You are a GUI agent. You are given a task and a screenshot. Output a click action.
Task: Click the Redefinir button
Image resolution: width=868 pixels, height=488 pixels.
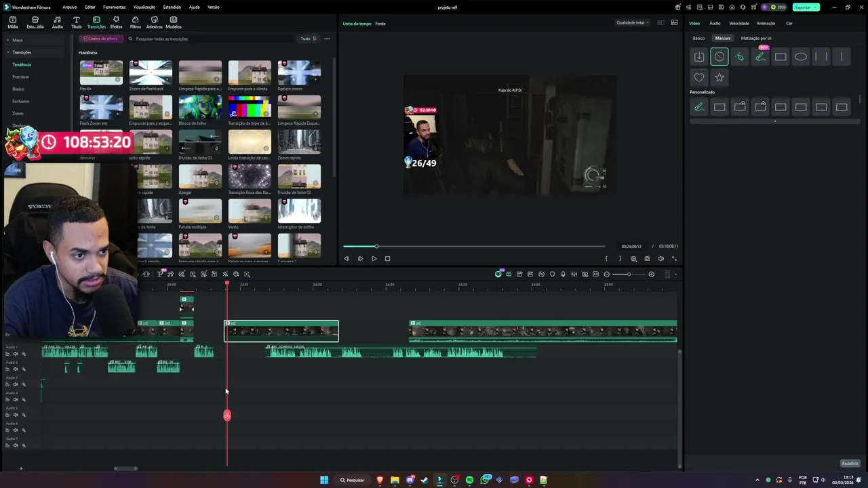point(850,464)
